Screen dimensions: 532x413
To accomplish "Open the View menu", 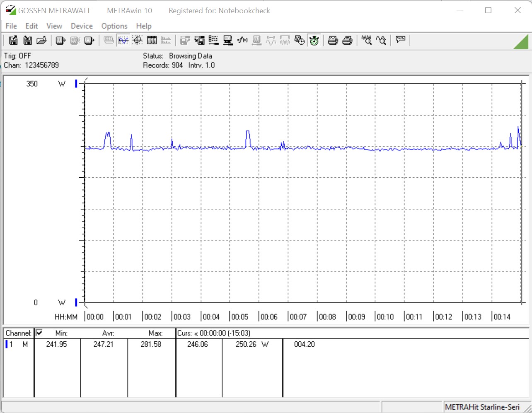I will click(x=54, y=26).
